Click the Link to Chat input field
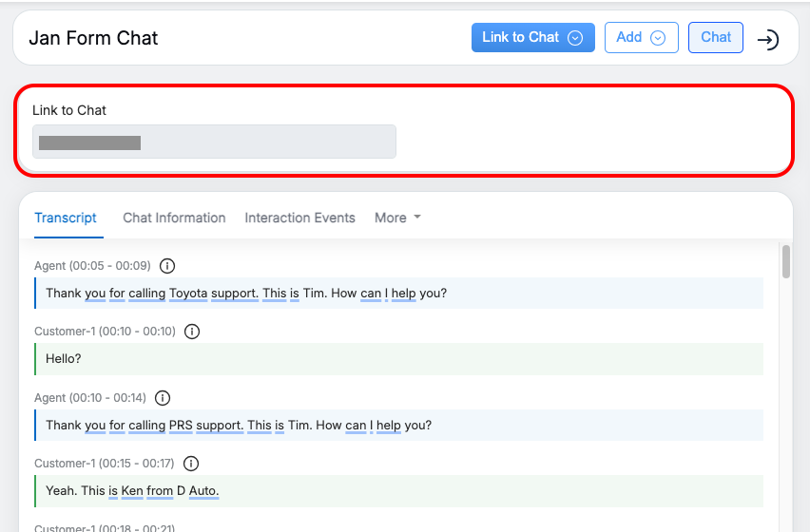 214,142
